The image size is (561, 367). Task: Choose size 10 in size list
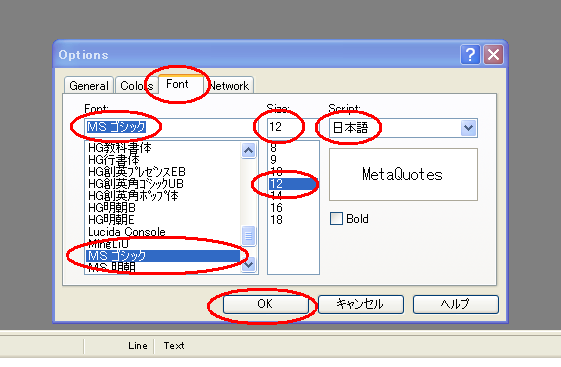[293, 172]
